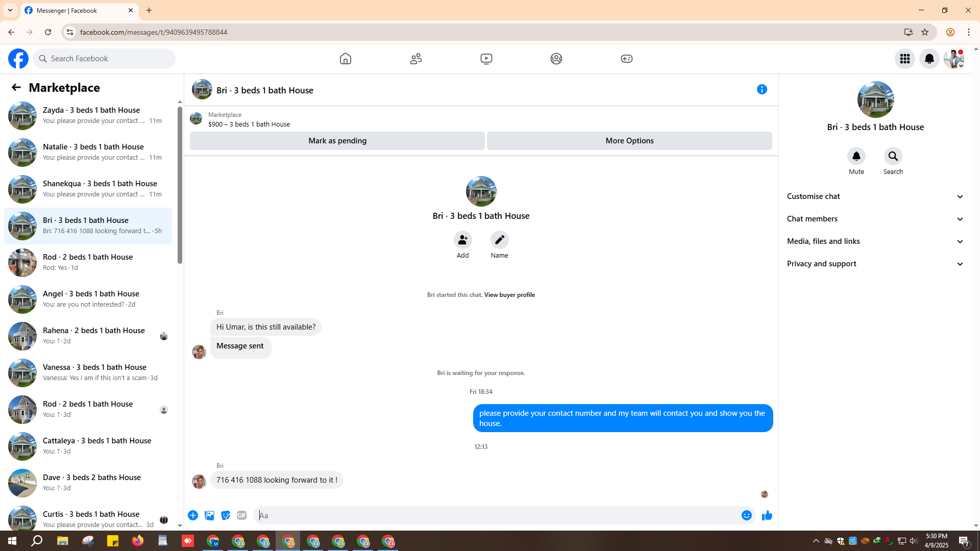The height and width of the screenshot is (551, 980).
Task: Open View buyer profile link
Action: [509, 295]
